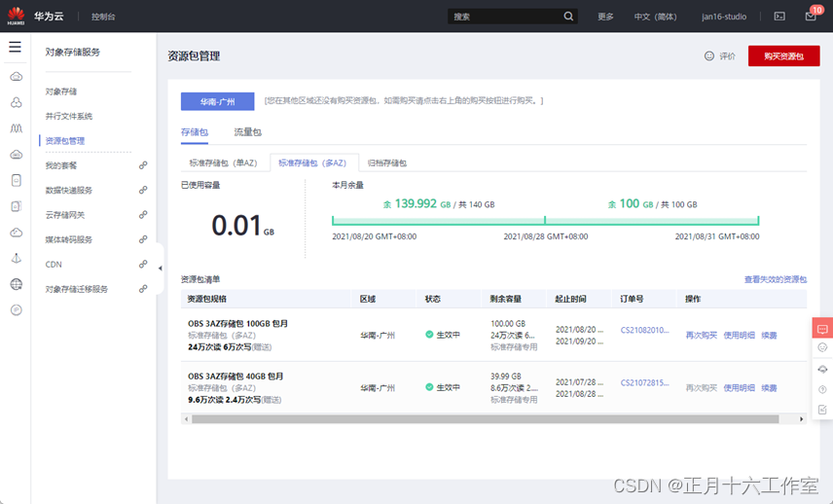Click 使用明细 for the 40GB package
This screenshot has width=833, height=504.
click(x=739, y=387)
